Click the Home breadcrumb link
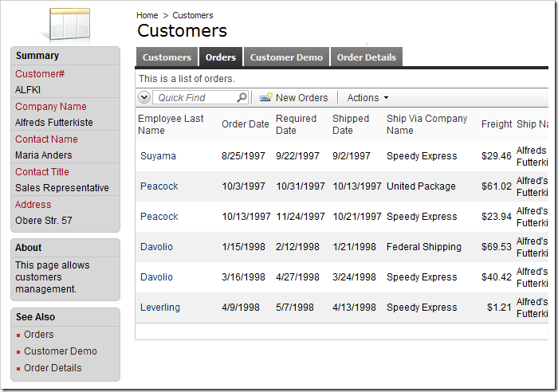The image size is (558, 392). (147, 15)
